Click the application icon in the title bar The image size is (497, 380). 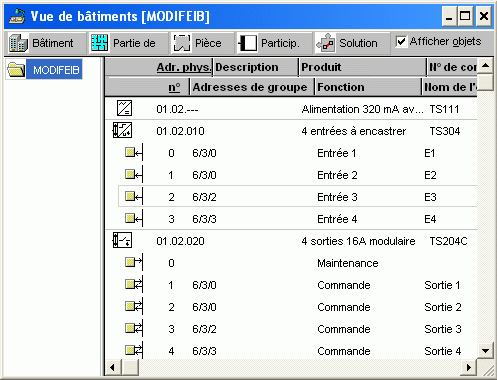pos(17,16)
